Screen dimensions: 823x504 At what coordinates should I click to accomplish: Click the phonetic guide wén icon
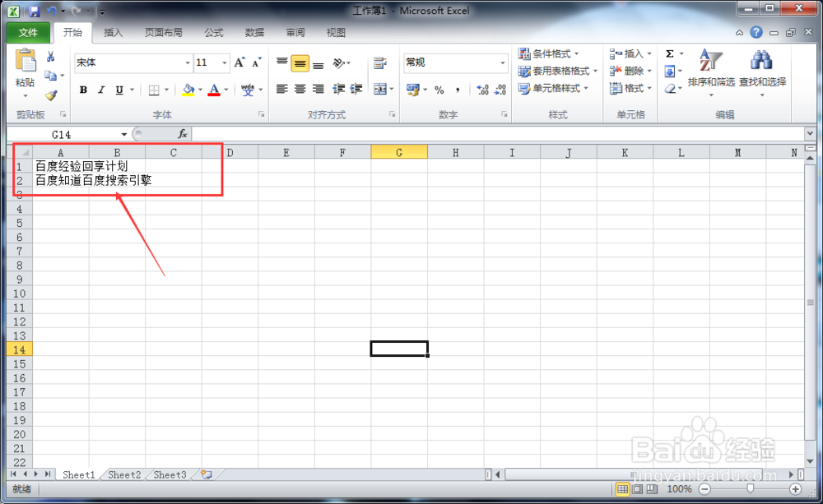coord(247,90)
